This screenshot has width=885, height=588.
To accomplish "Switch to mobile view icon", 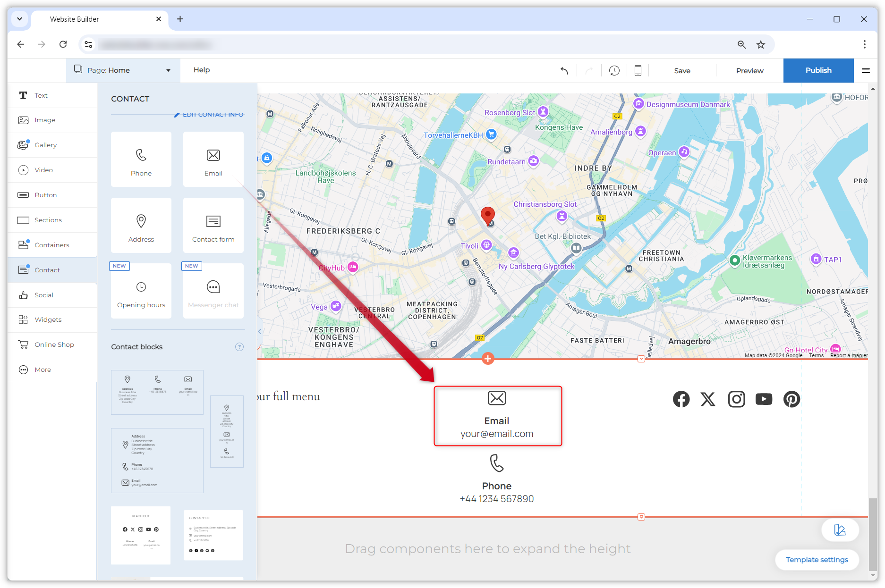I will click(x=638, y=71).
